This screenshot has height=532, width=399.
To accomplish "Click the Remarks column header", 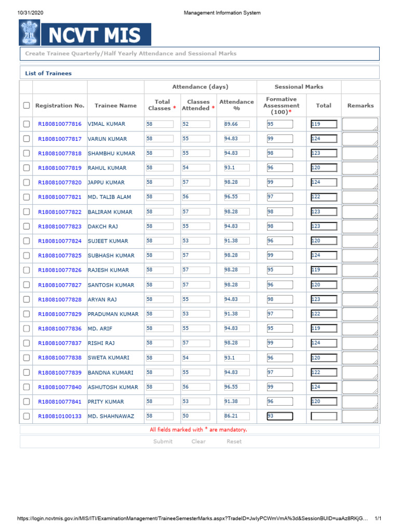I will (361, 105).
